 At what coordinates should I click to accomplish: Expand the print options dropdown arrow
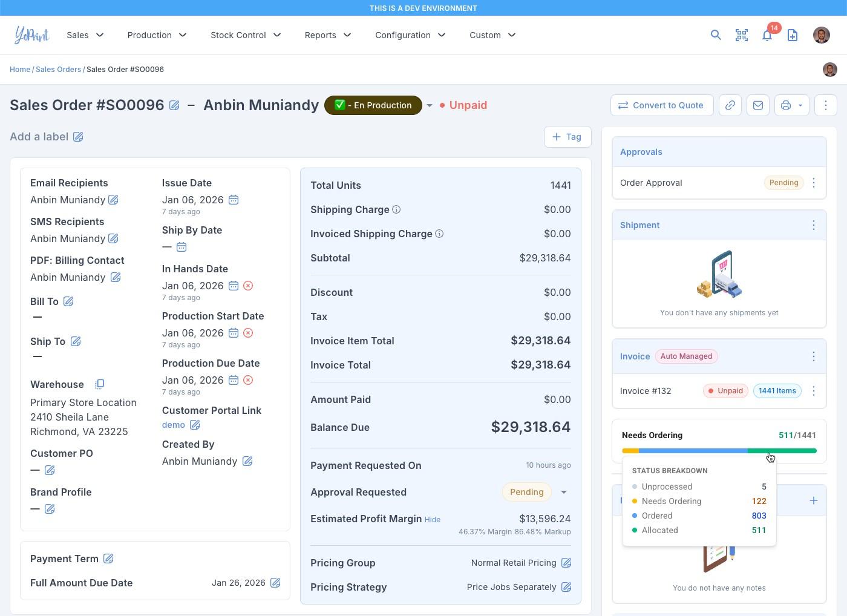800,105
